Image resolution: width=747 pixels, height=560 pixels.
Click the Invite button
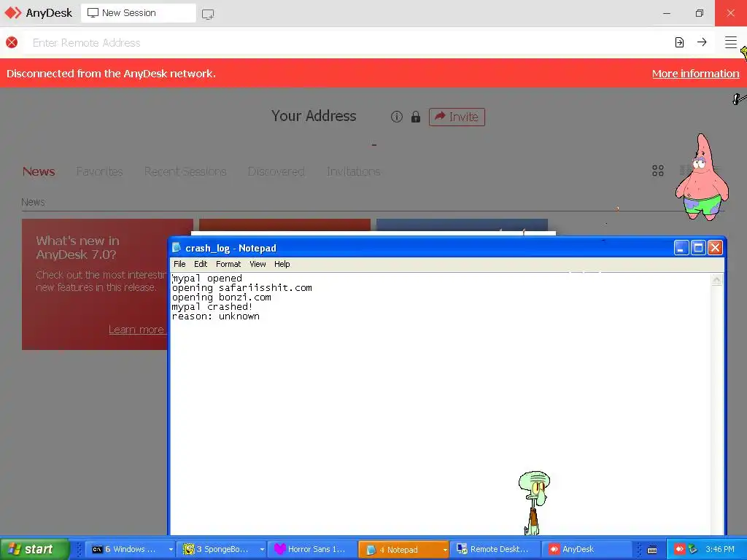(x=457, y=117)
